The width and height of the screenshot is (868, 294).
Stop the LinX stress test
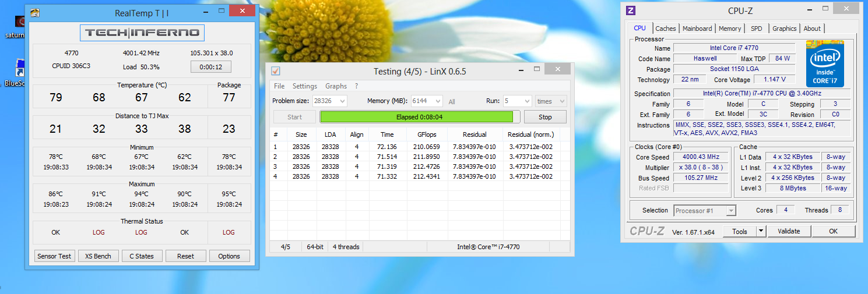(545, 117)
